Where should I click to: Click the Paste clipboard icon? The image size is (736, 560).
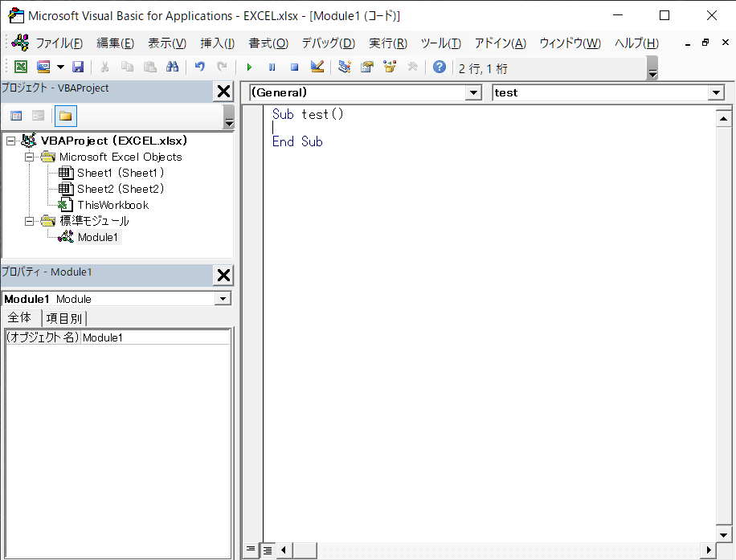pyautogui.click(x=149, y=67)
